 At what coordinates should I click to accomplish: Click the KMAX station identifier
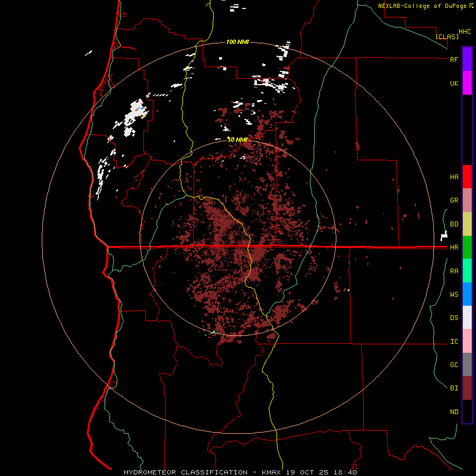(x=272, y=472)
